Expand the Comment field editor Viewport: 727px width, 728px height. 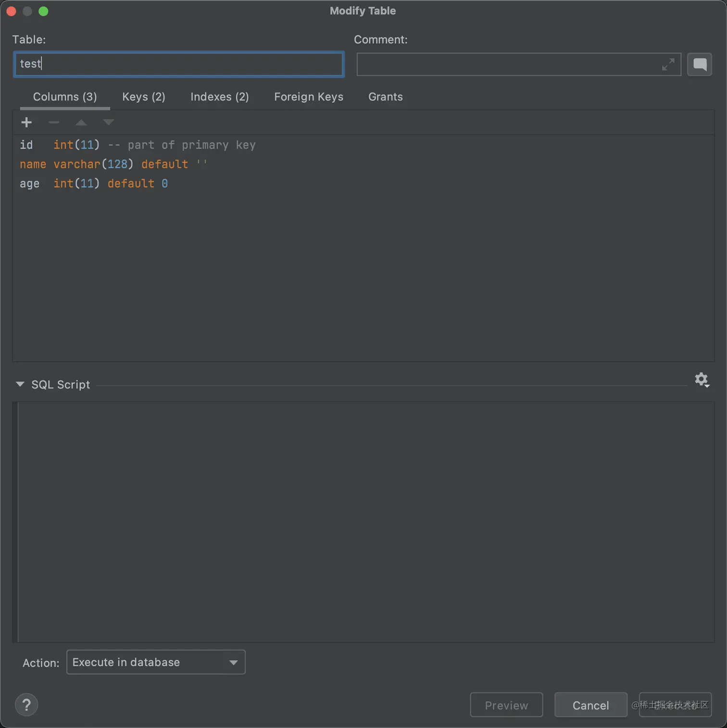pos(668,64)
